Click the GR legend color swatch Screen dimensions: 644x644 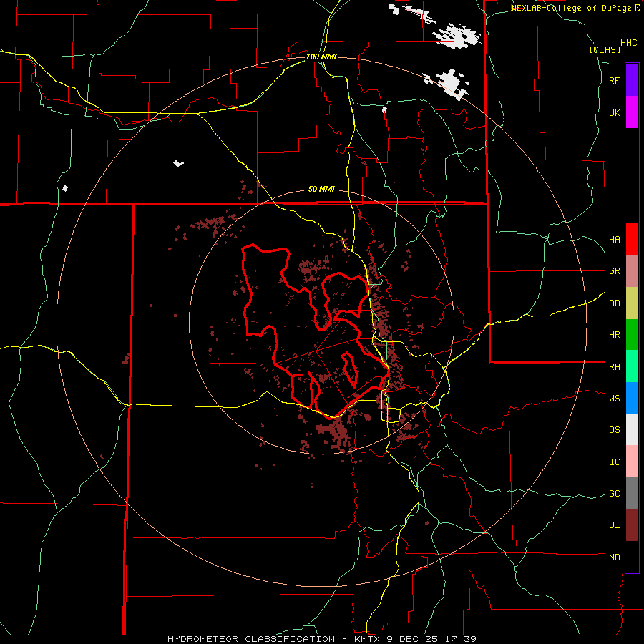tap(632, 271)
